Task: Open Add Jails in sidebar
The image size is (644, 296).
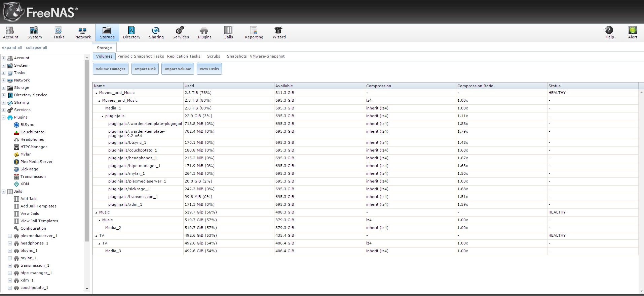Action: click(x=26, y=199)
